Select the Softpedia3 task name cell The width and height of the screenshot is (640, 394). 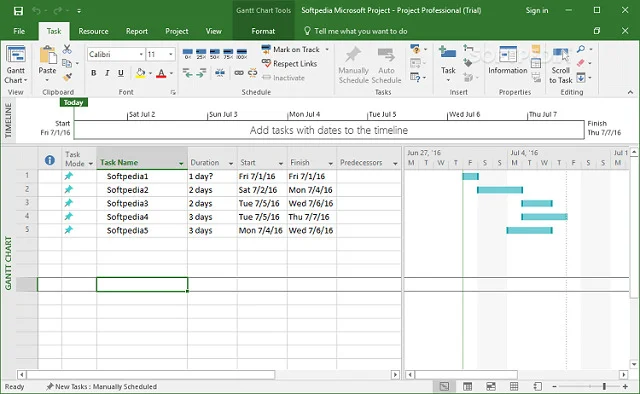click(142, 203)
